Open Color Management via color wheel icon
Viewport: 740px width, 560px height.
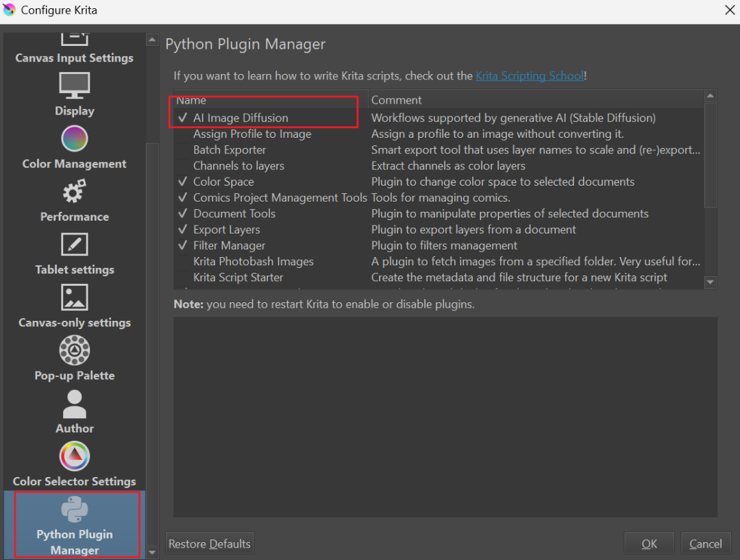point(75,139)
